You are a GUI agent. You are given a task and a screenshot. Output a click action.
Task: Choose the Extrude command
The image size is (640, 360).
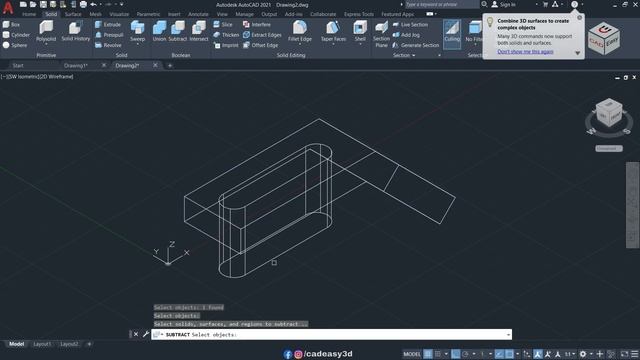click(108, 24)
